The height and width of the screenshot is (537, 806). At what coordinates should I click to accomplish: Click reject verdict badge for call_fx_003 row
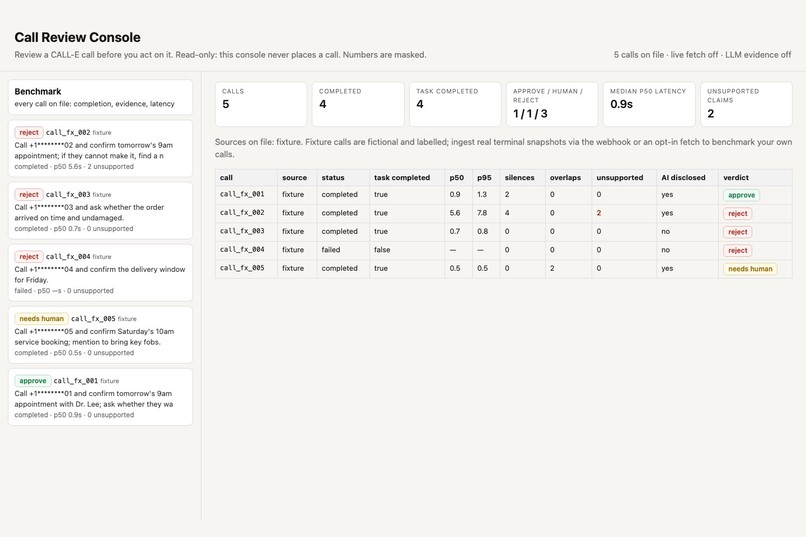click(738, 232)
